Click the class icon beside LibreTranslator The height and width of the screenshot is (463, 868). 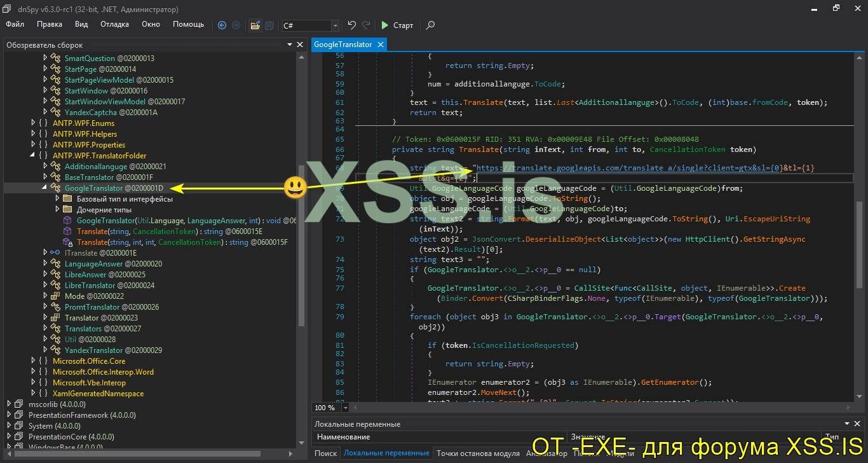click(x=55, y=285)
